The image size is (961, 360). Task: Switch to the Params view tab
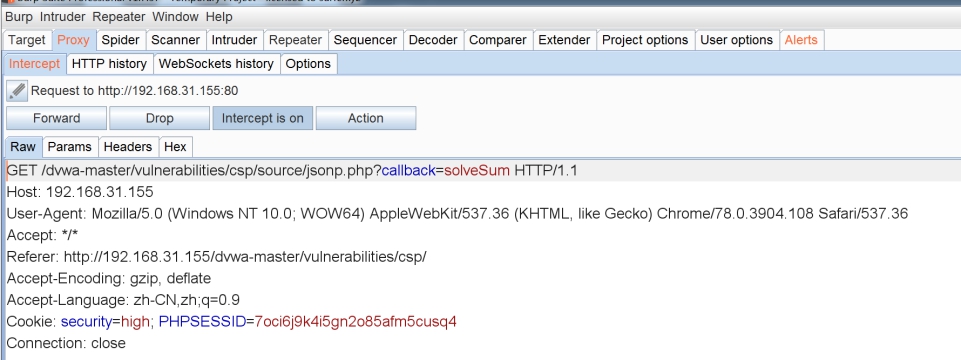tap(69, 147)
